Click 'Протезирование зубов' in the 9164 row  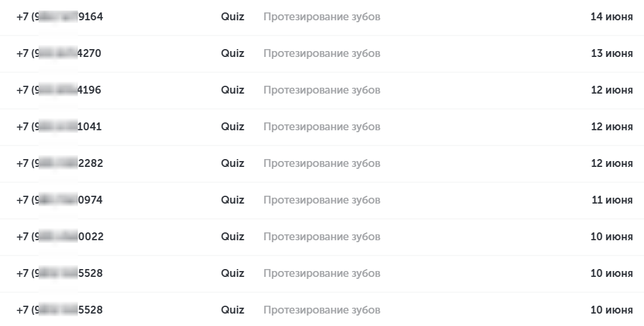point(322,17)
